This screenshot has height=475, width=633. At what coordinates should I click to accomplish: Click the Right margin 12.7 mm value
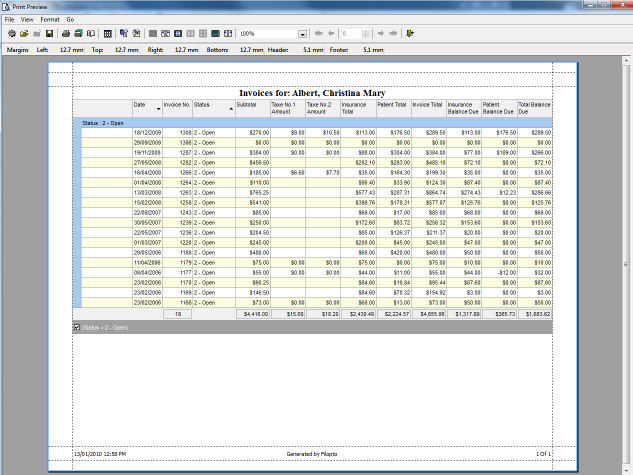(x=186, y=50)
